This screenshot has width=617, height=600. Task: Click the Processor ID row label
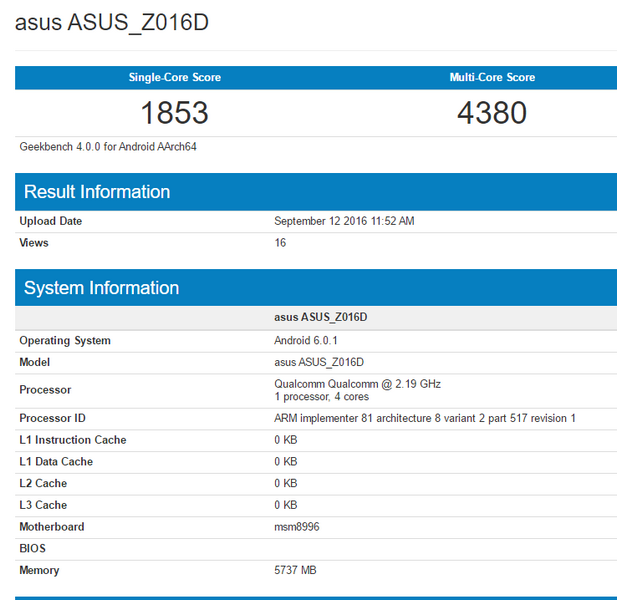coord(53,418)
